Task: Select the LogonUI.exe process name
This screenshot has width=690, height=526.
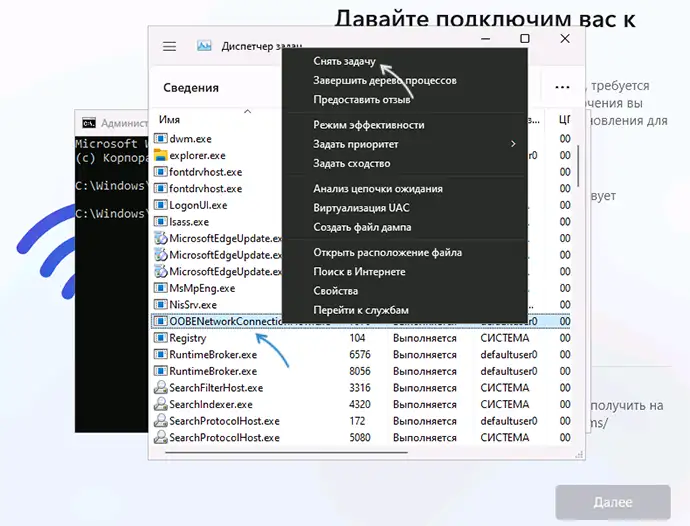Action: tap(198, 205)
